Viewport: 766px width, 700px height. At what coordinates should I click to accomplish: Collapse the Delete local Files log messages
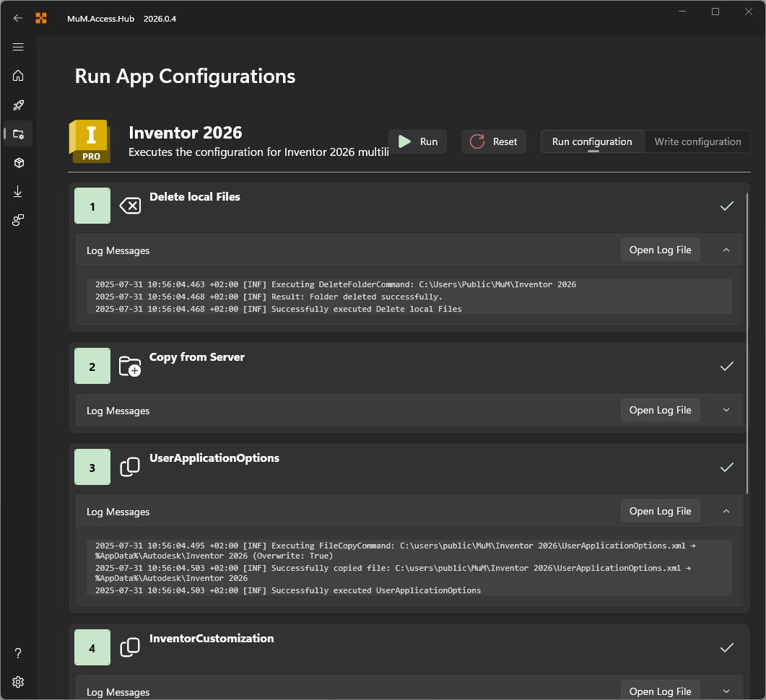pos(726,250)
